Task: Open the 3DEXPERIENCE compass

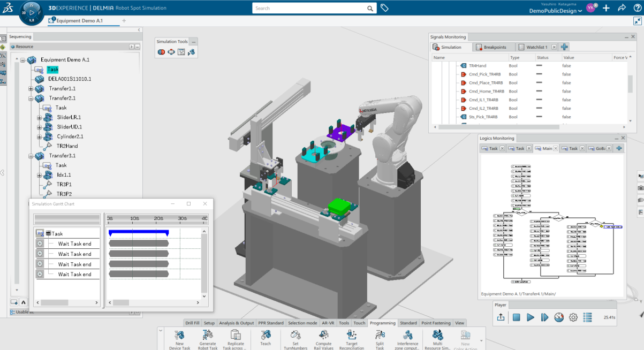Action: [31, 12]
